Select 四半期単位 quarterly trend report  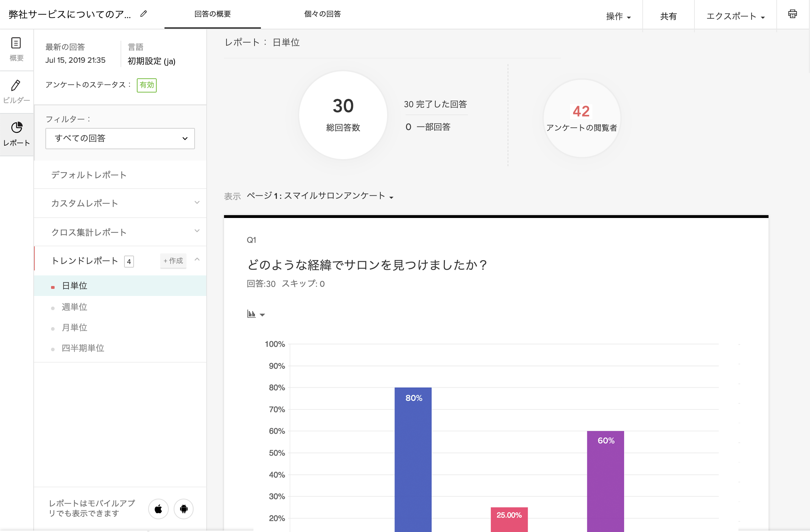(83, 348)
